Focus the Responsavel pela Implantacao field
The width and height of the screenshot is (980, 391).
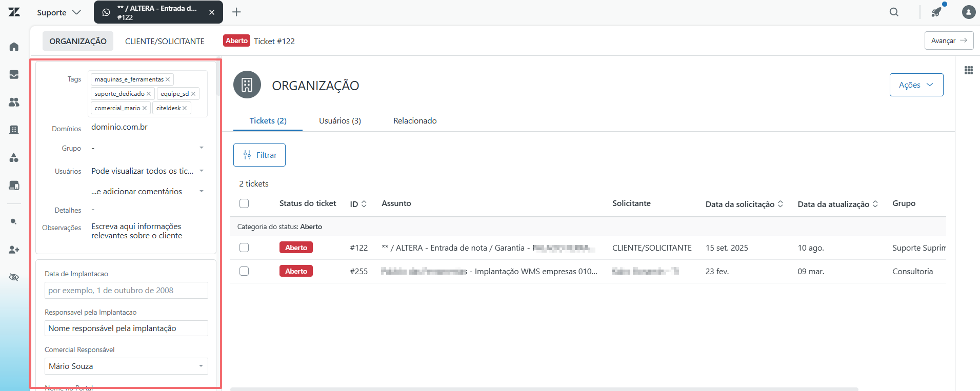click(126, 328)
